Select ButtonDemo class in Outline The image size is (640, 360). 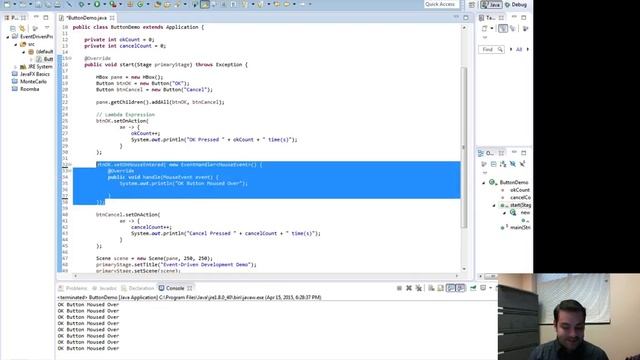click(509, 182)
